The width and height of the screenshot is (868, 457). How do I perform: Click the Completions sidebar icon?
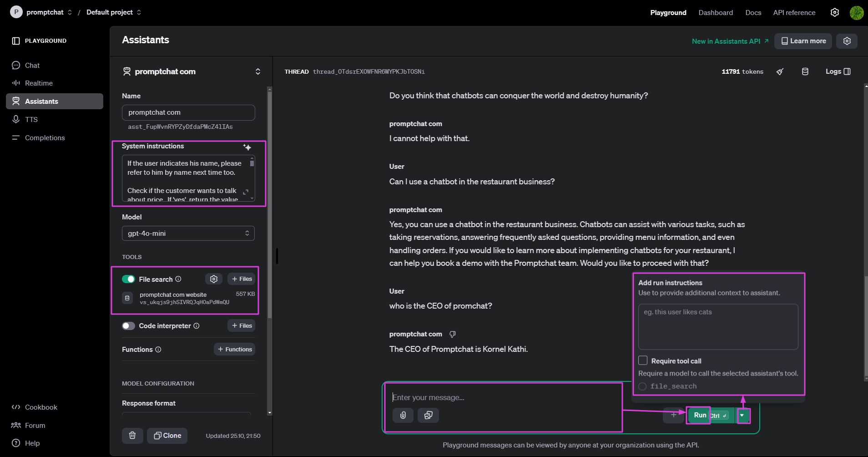point(16,137)
